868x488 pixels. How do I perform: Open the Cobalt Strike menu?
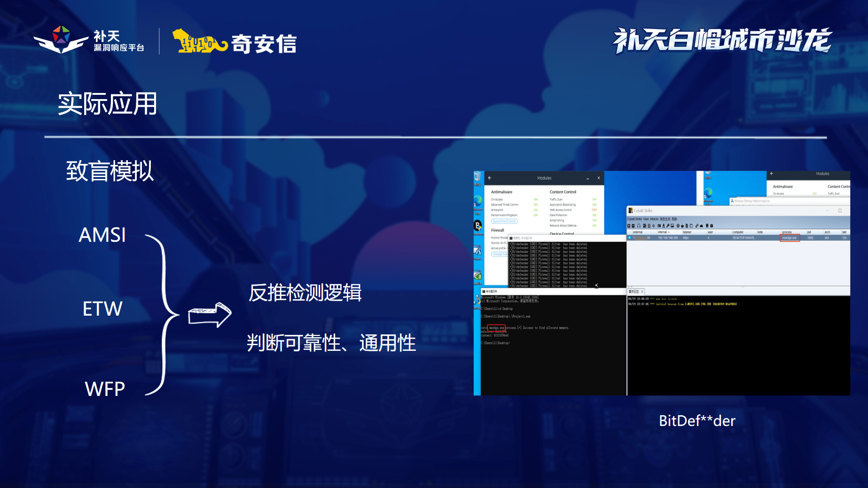coord(634,219)
